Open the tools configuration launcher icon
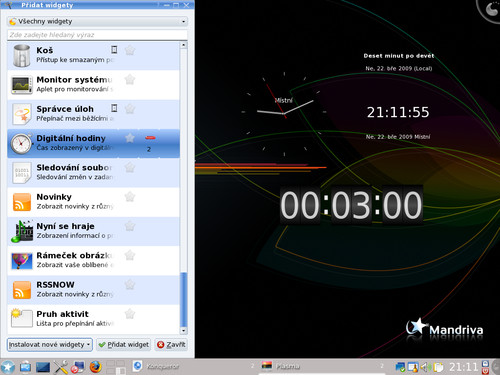Image resolution: width=500 pixels, height=375 pixels. (x=61, y=367)
